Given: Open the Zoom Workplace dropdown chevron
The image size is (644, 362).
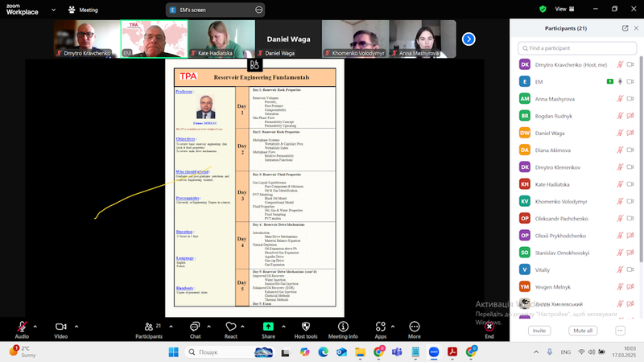Looking at the screenshot, I should (x=53, y=10).
